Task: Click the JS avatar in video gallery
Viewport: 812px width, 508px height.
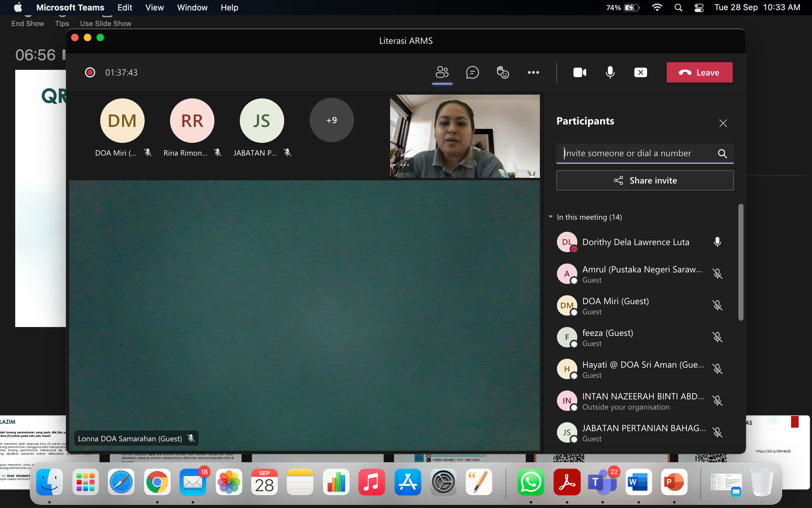Action: 262,120
